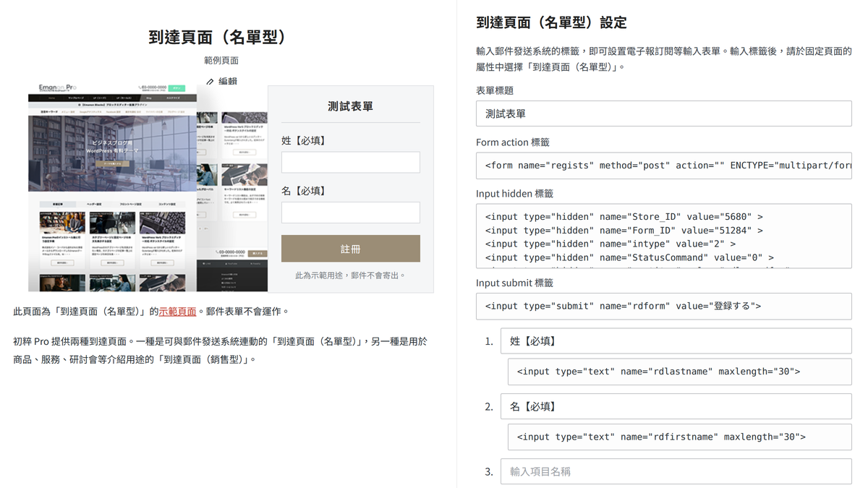The height and width of the screenshot is (488, 868).
Task: Edit item 2 name field 名【必填】
Action: (676, 407)
